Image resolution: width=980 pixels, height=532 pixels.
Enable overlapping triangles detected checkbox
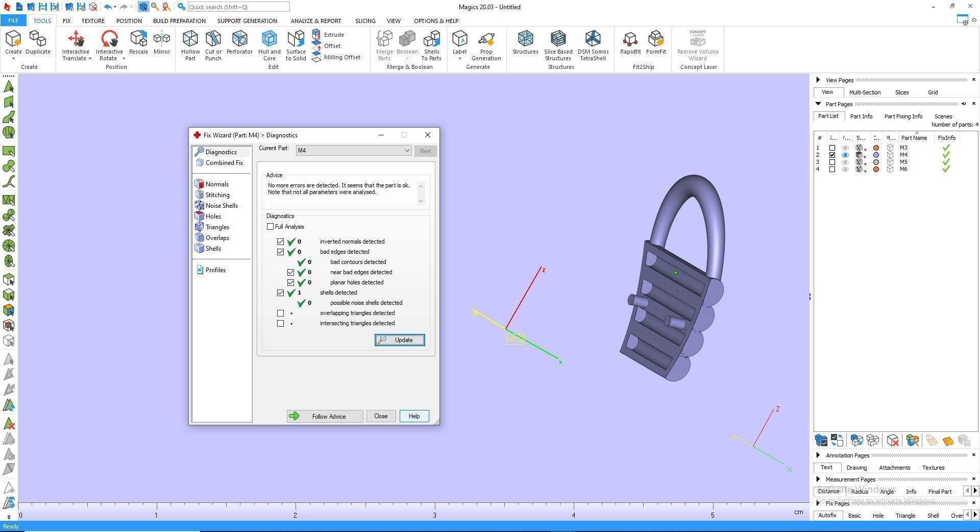[x=280, y=313]
